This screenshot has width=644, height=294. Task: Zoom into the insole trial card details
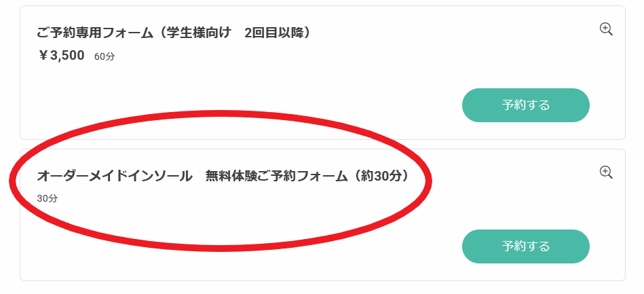tap(606, 172)
